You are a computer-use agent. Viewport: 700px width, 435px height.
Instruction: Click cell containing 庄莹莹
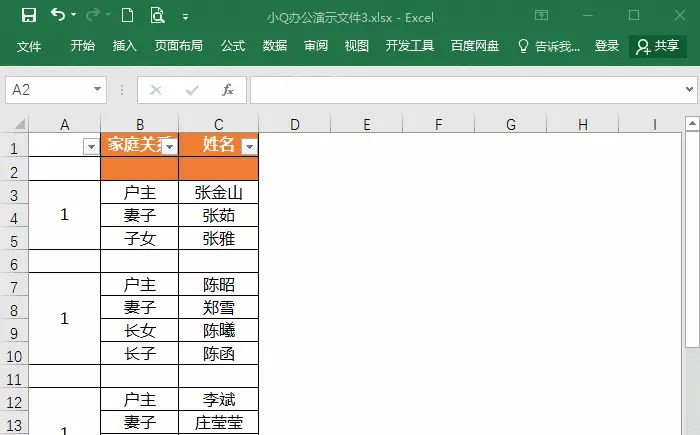coord(219,422)
